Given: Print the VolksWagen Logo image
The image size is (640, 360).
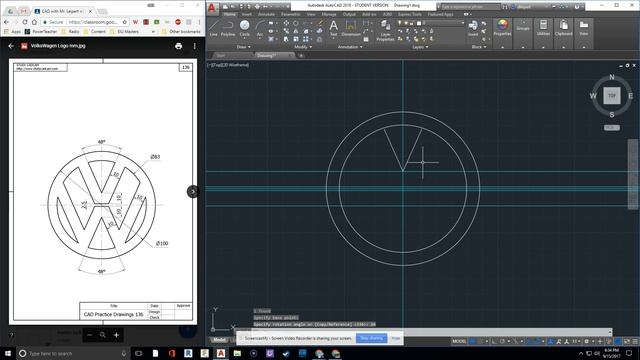Looking at the screenshot, I should [178, 46].
